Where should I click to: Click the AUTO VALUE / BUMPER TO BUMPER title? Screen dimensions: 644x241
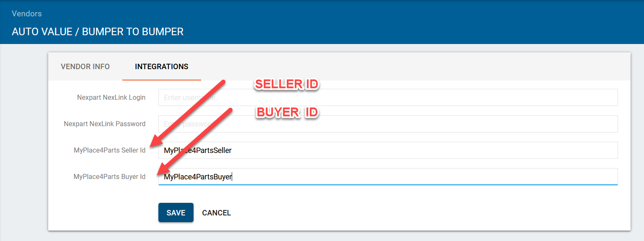[x=98, y=32]
